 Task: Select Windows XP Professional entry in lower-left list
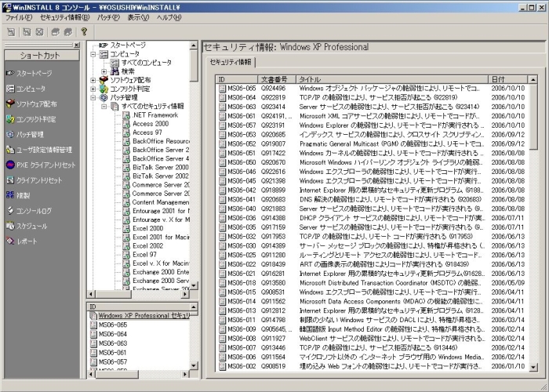tap(144, 316)
